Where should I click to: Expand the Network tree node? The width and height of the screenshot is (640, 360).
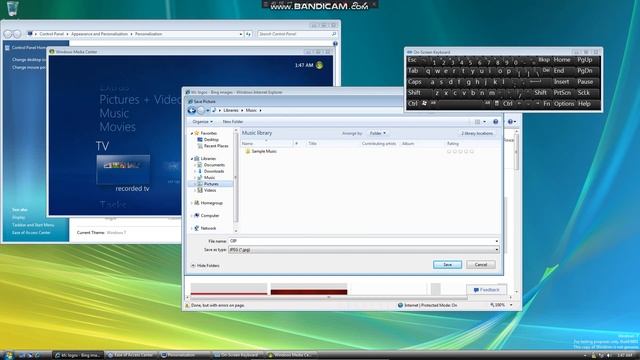tap(192, 228)
